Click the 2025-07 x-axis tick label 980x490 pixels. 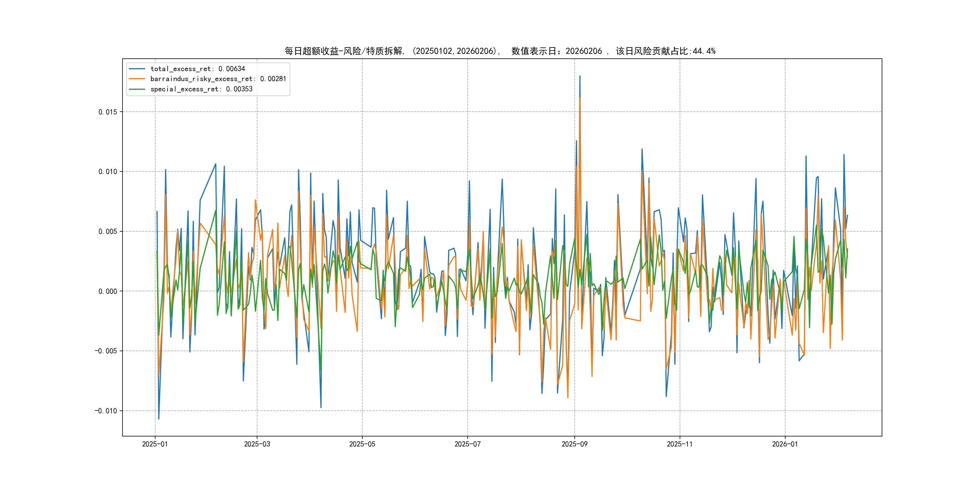pos(468,444)
